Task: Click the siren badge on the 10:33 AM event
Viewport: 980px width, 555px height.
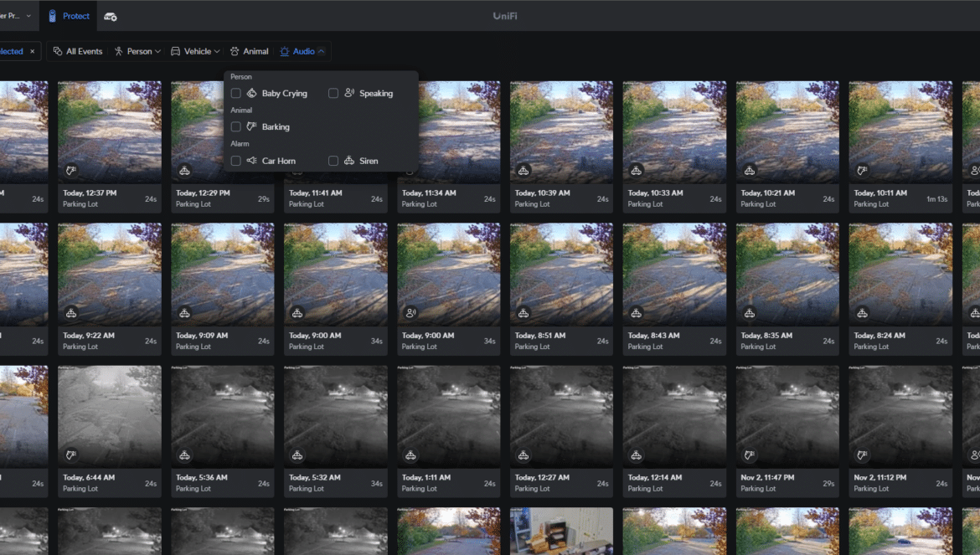Action: click(636, 171)
